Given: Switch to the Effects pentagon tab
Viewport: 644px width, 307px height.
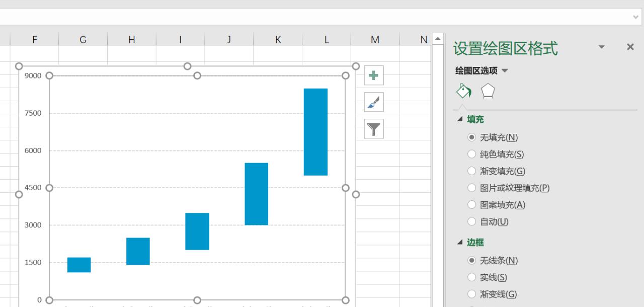Looking at the screenshot, I should point(488,91).
